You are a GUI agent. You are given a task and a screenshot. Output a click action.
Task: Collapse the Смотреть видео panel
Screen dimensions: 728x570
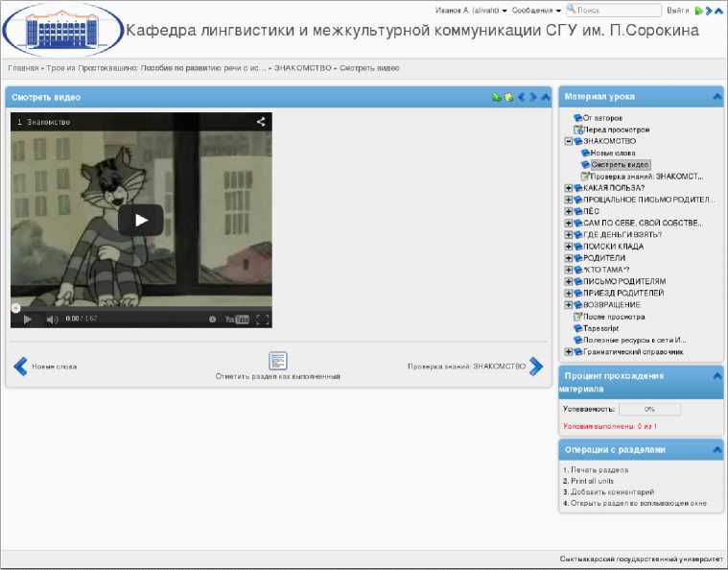pyautogui.click(x=546, y=97)
